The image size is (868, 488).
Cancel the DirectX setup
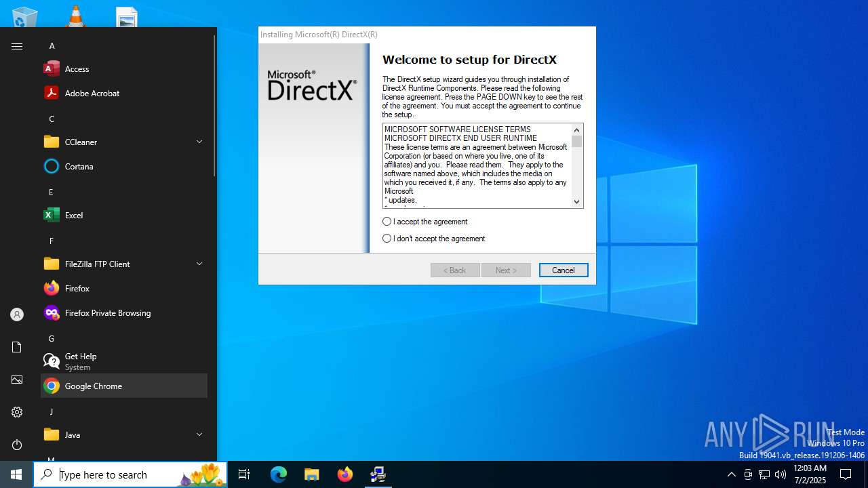pos(564,270)
